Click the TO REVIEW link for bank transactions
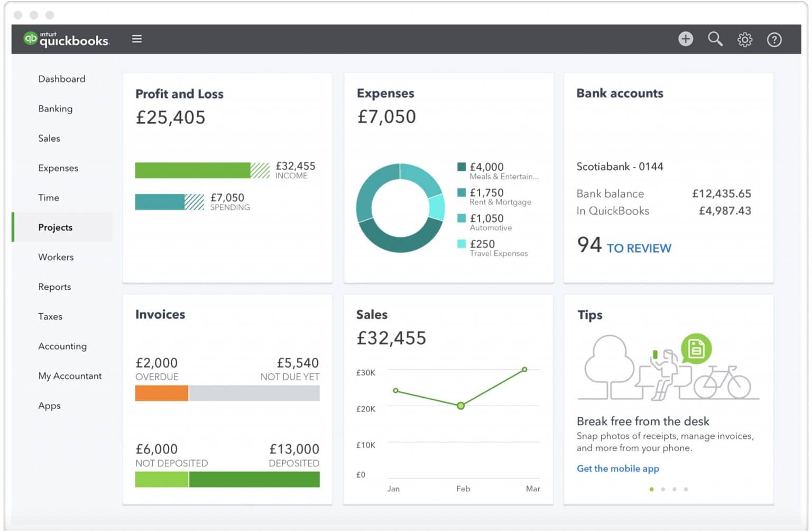The width and height of the screenshot is (812, 532). tap(639, 248)
